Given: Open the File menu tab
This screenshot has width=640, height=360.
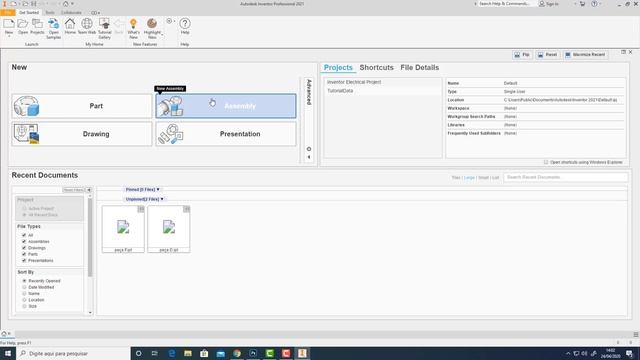Looking at the screenshot, I should (x=8, y=13).
